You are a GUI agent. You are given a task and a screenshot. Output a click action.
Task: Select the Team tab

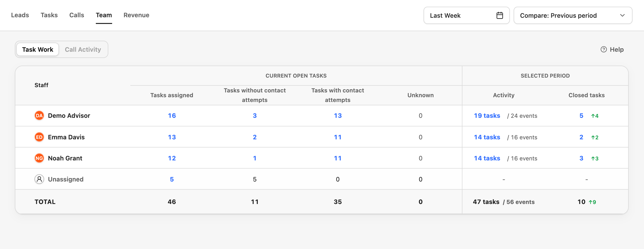(104, 15)
